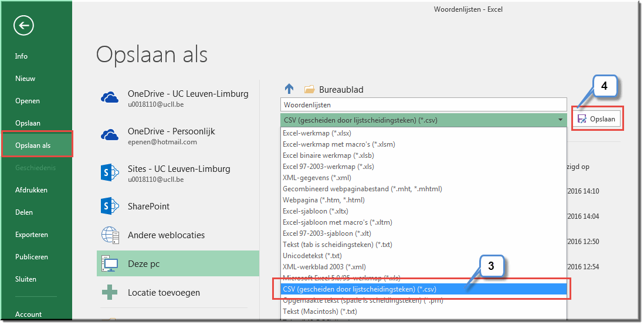Select Gecombineerd webpaginabestand (*.mht) option
644x325 pixels.
423,188
